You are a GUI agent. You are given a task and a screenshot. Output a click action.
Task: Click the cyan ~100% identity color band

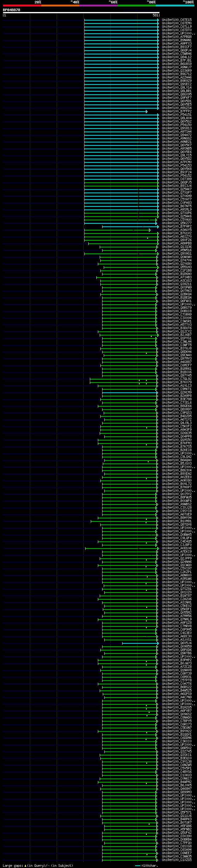tap(175, 6)
